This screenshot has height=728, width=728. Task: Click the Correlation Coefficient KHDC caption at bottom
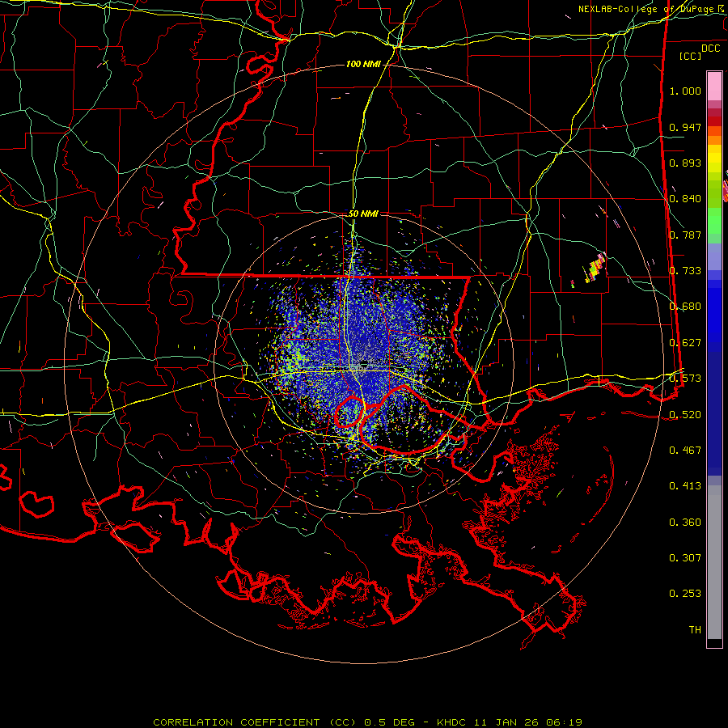click(x=368, y=722)
